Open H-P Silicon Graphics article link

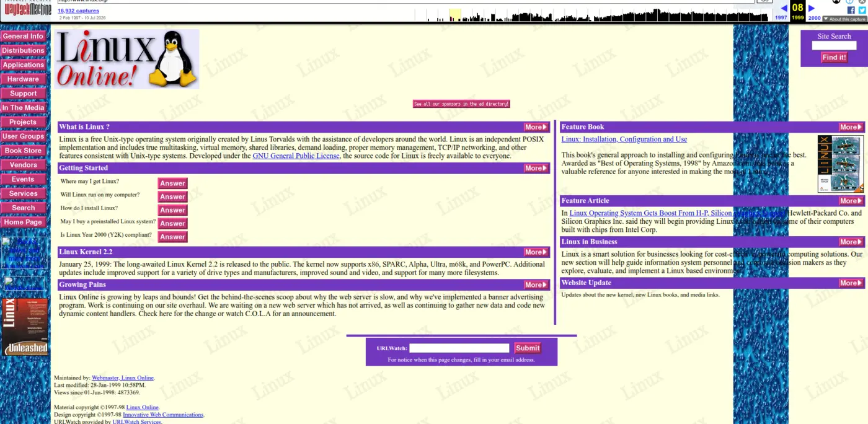pyautogui.click(x=678, y=213)
